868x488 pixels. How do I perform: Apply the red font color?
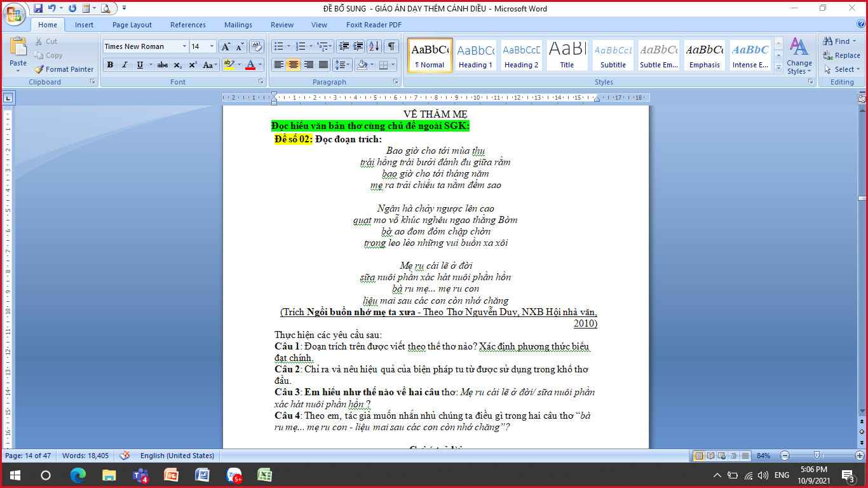250,65
